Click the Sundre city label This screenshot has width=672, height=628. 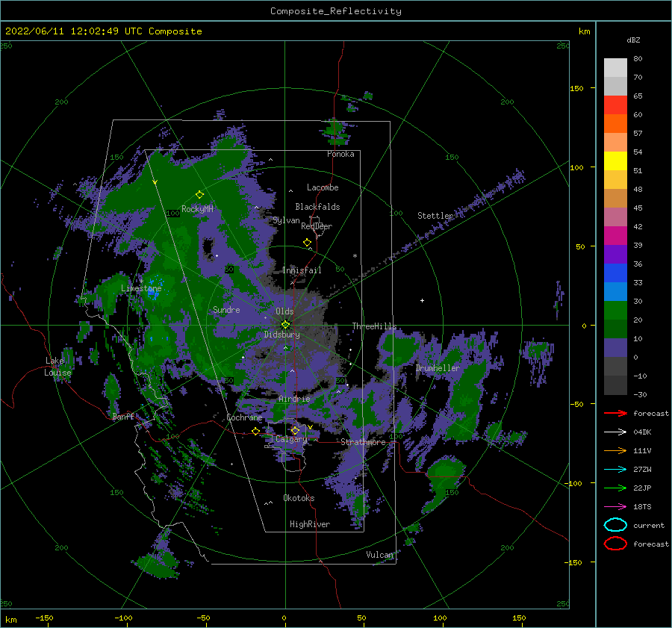click(x=226, y=309)
